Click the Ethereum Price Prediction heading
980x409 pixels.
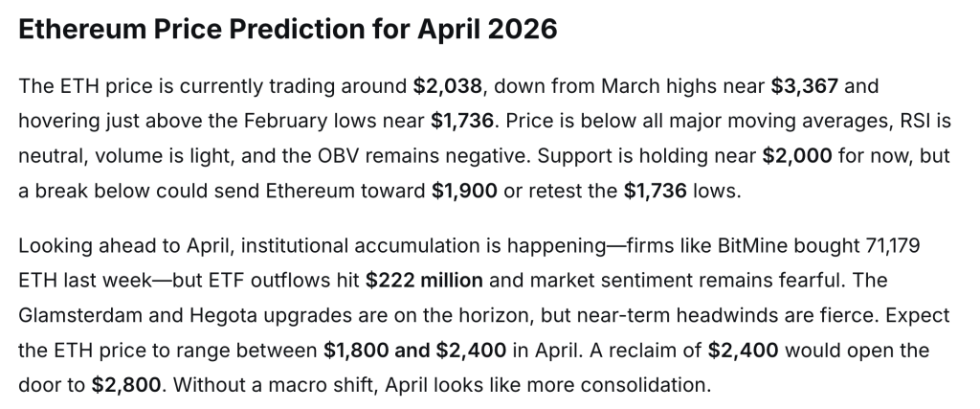click(287, 30)
